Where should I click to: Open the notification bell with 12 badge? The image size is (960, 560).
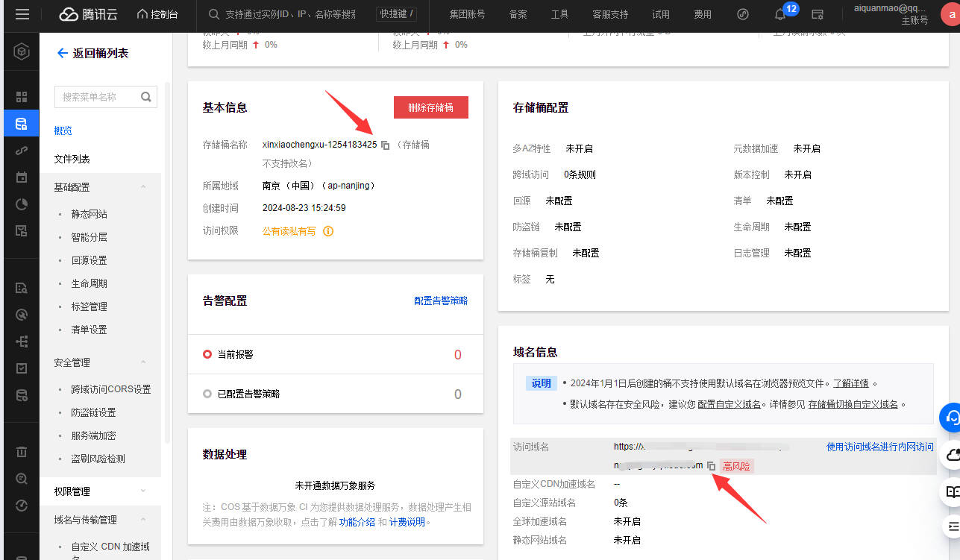[780, 15]
